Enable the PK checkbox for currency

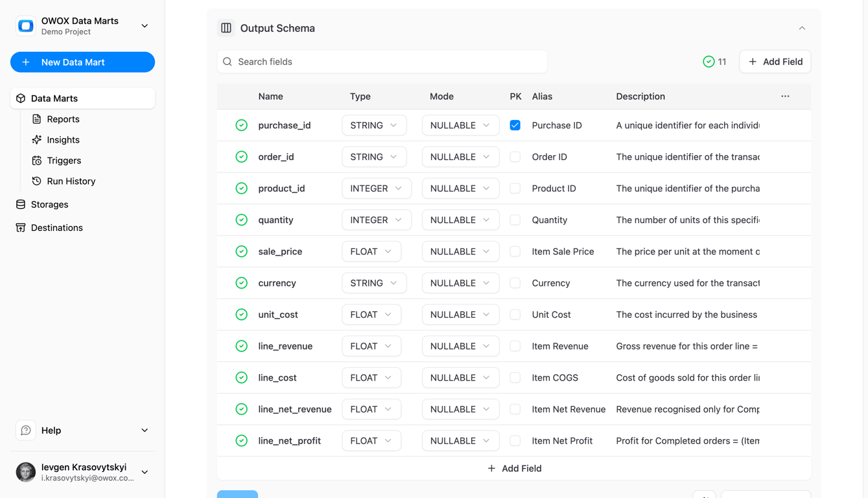[x=515, y=283]
